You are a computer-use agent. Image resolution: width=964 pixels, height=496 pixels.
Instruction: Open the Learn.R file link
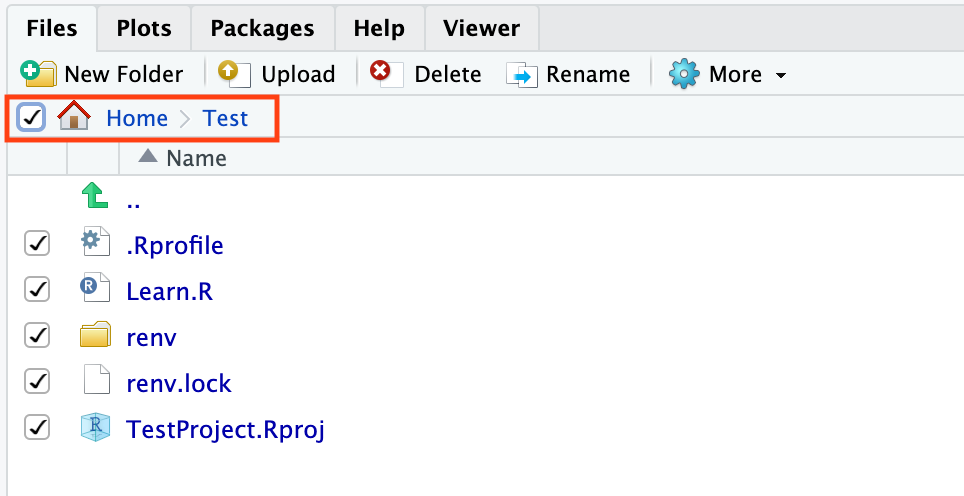(x=169, y=291)
